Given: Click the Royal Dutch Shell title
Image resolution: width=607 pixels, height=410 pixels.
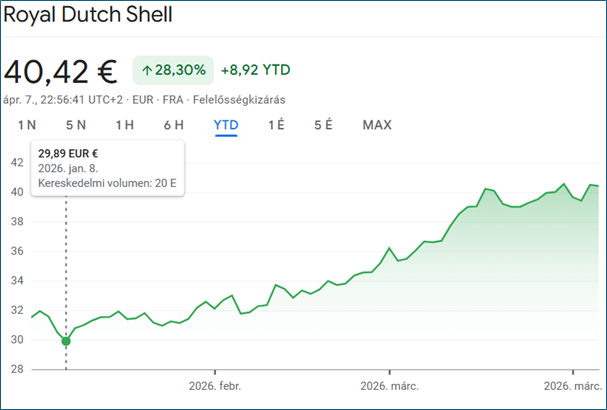Looking at the screenshot, I should click(x=88, y=15).
